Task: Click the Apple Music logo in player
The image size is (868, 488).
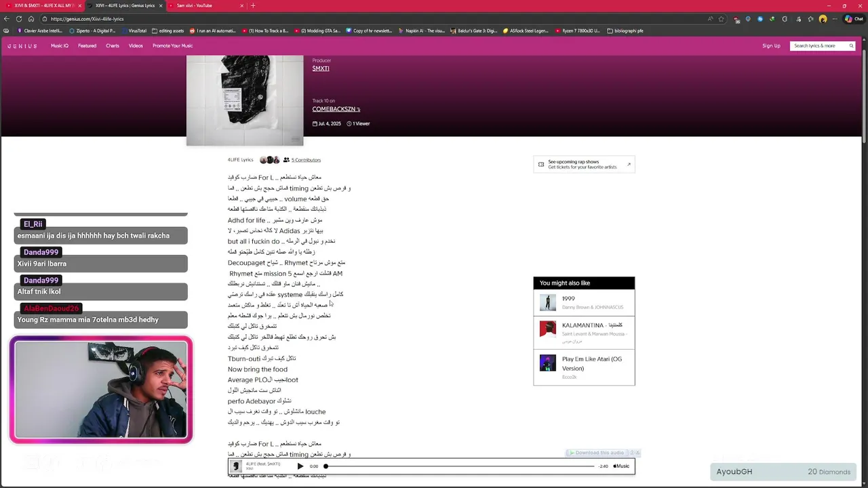Action: click(621, 466)
